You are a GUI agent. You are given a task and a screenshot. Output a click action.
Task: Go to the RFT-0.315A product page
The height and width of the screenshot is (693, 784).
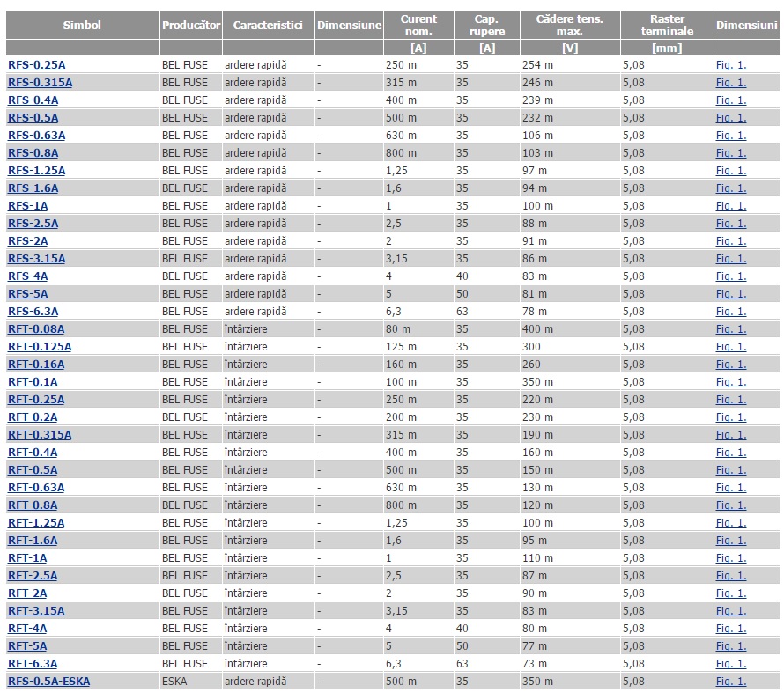coord(40,435)
